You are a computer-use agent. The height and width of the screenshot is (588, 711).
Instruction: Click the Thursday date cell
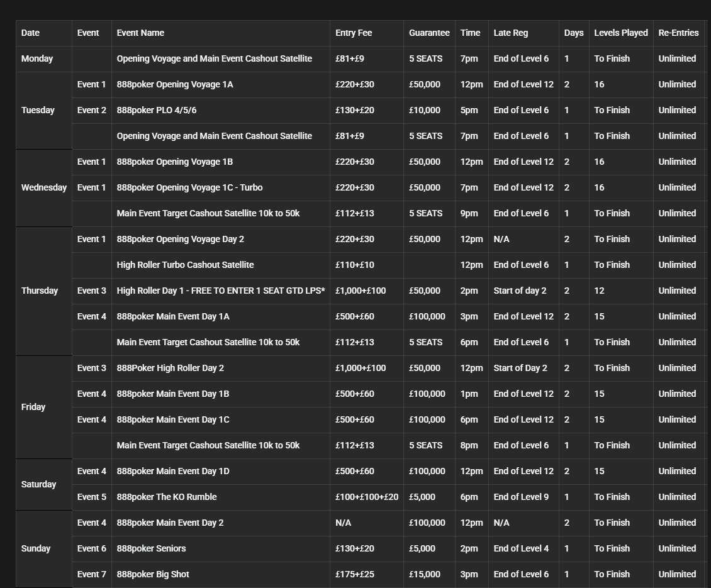(40, 291)
